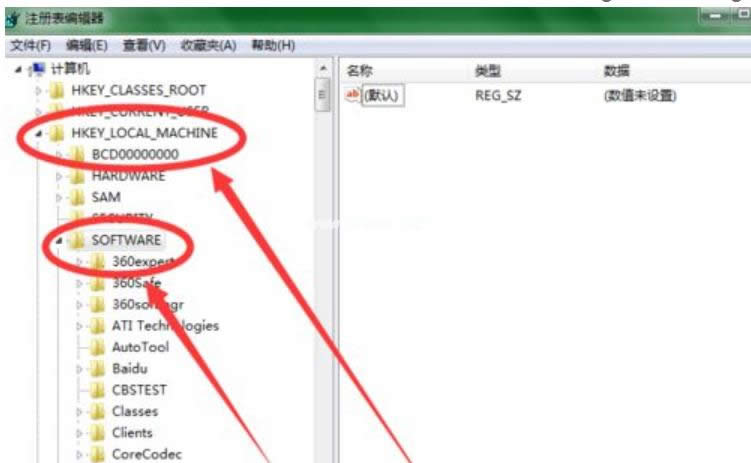Image resolution: width=751 pixels, height=463 pixels.
Task: Collapse the SOFTWARE key arrow
Action: click(x=59, y=241)
